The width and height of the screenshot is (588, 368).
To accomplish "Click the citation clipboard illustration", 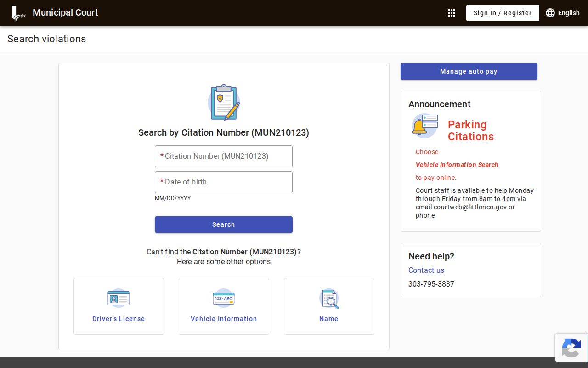I will [x=224, y=102].
